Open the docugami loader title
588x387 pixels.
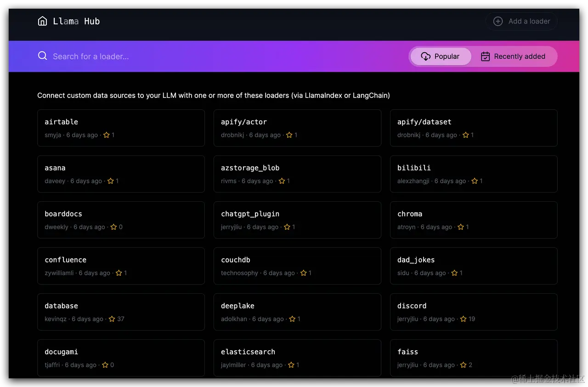61,352
